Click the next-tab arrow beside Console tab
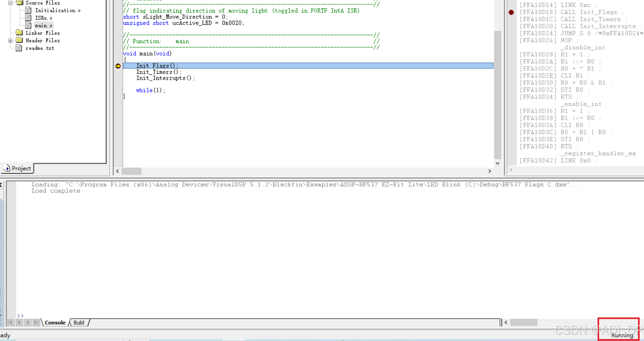The height and width of the screenshot is (341, 644). coord(28,322)
